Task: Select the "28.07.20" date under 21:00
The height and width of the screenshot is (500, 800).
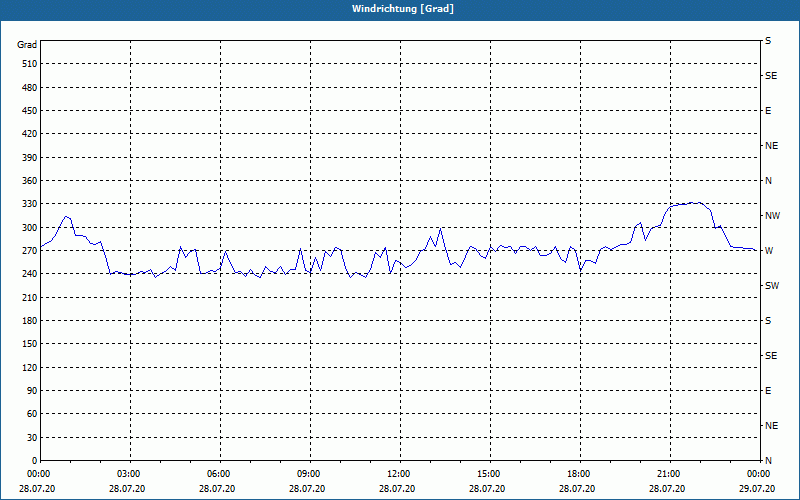Action: [667, 489]
